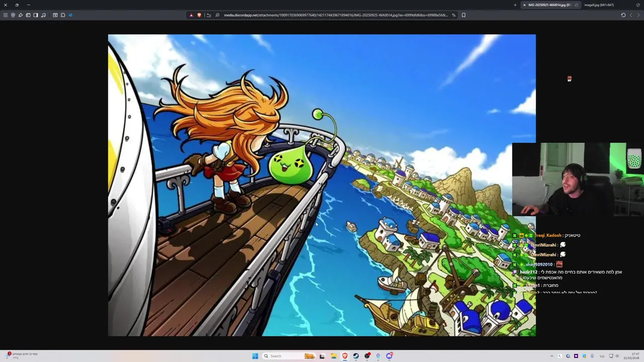The width and height of the screenshot is (644, 362).
Task: Click the Brave browser taskbar icon
Action: tap(345, 356)
